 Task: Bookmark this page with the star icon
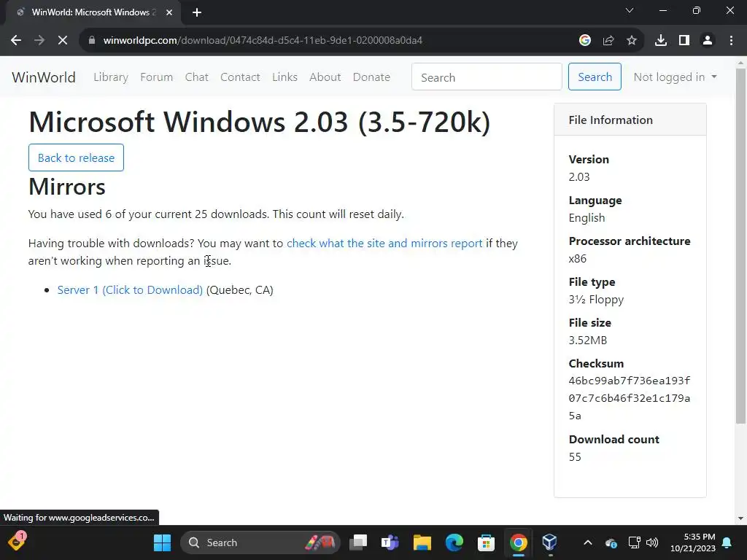coord(632,41)
